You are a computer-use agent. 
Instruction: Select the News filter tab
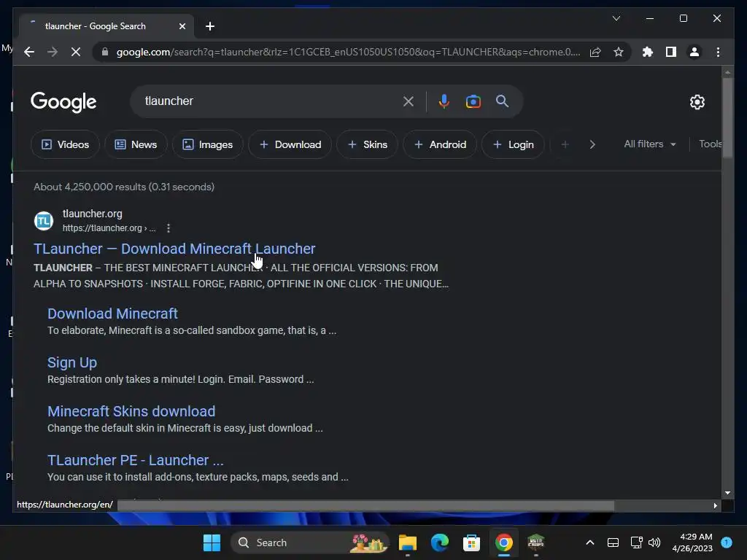[136, 144]
